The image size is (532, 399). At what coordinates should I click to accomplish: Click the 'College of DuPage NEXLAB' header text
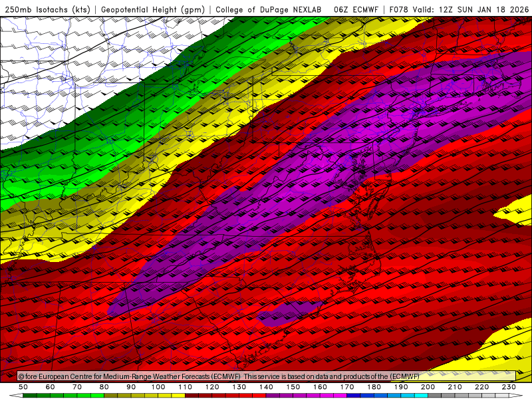click(269, 10)
